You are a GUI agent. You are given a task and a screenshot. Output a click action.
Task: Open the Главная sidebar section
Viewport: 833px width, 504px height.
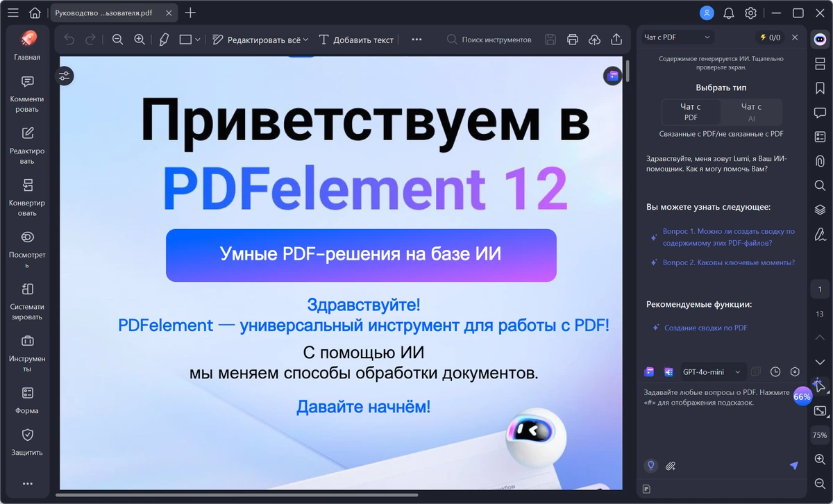[x=27, y=46]
